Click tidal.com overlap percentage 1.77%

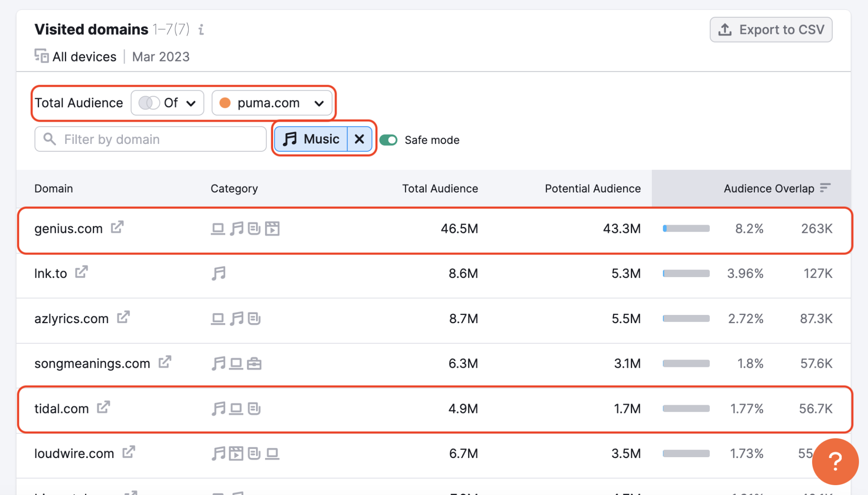coord(747,409)
